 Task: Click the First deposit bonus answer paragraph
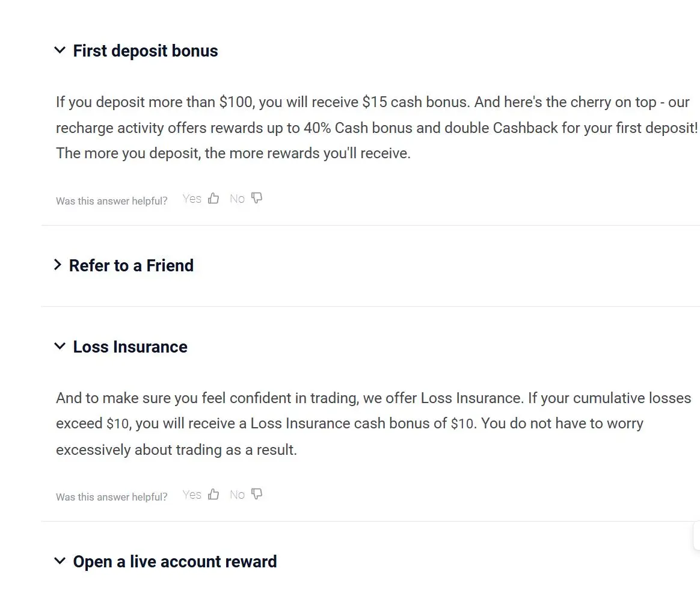(377, 128)
